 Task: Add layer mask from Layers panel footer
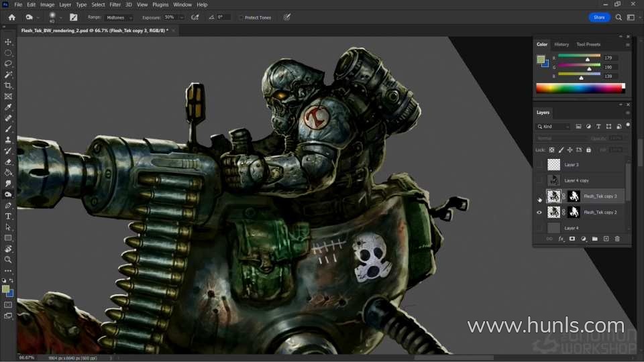(x=572, y=239)
